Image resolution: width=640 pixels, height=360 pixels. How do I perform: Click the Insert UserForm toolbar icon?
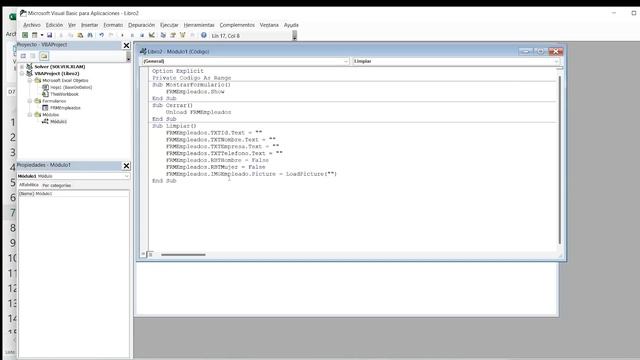point(35,36)
